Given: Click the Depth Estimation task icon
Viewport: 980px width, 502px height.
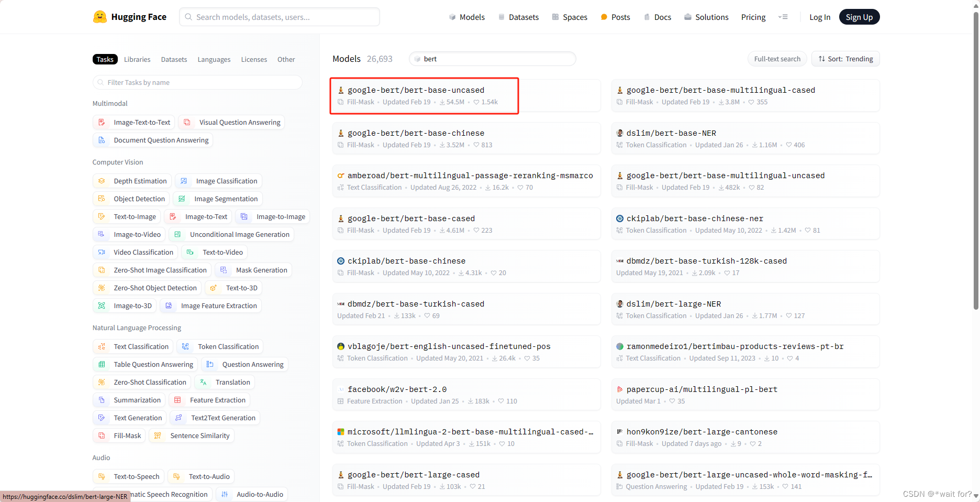Looking at the screenshot, I should click(102, 181).
